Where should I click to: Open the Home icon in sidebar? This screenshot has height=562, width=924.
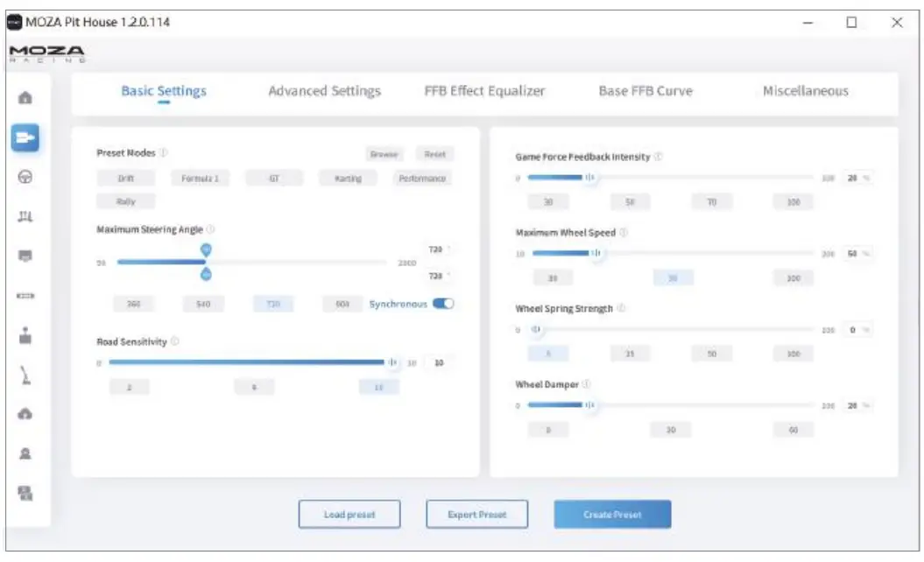[25, 98]
